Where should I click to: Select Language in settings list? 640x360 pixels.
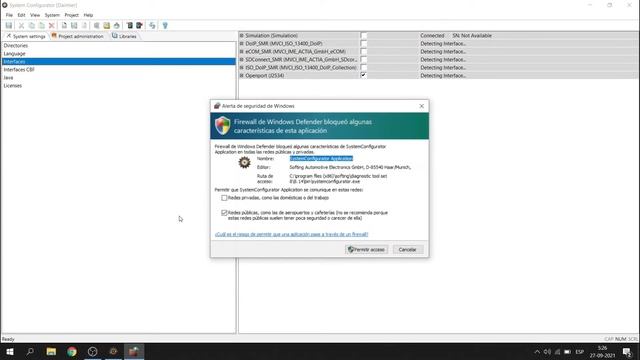pos(15,53)
